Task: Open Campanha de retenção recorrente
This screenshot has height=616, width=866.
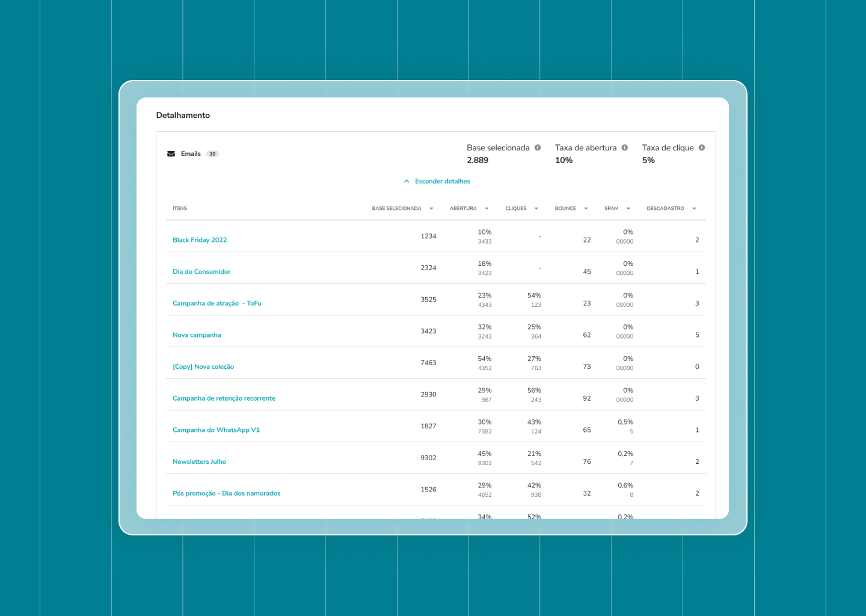Action: pos(224,398)
